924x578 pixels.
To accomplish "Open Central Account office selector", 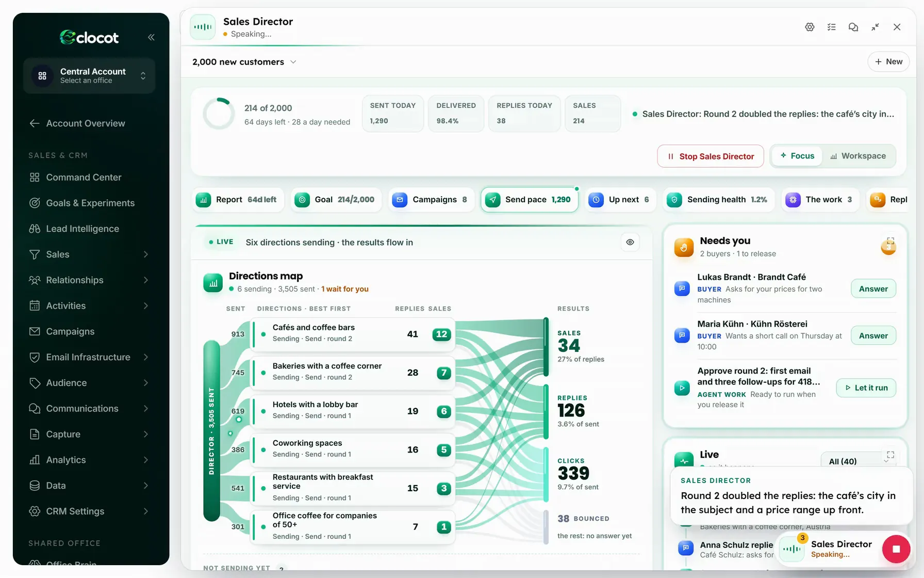I will [89, 75].
